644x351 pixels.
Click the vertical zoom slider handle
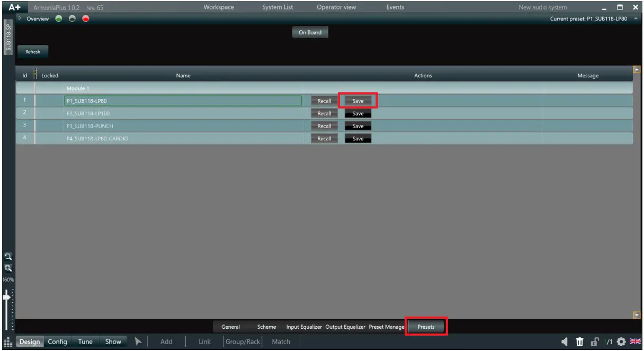pos(7,298)
